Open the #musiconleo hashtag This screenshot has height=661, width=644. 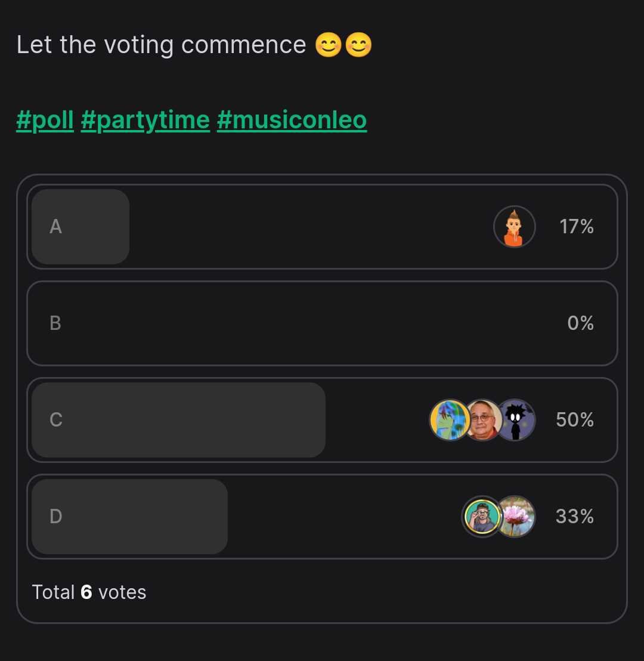(x=292, y=120)
